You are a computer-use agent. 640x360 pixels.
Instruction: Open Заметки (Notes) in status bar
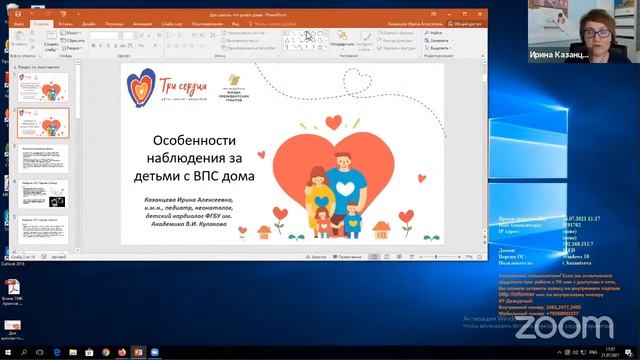pyautogui.click(x=316, y=257)
